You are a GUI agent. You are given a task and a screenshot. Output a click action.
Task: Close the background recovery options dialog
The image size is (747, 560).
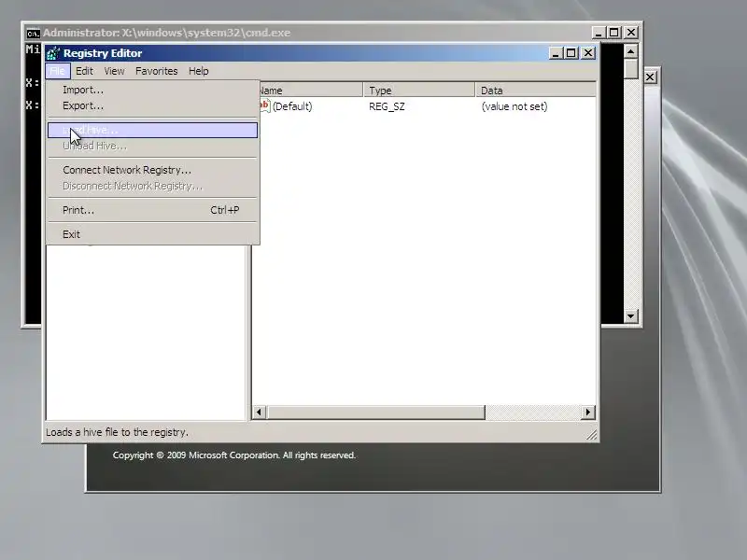(x=650, y=77)
